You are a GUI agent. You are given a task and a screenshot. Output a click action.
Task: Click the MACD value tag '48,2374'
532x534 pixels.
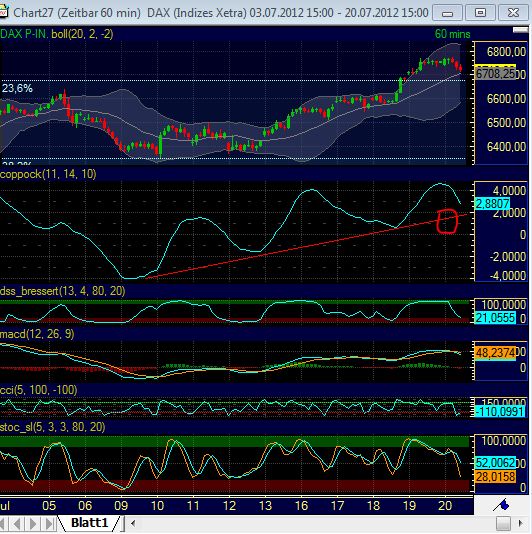(495, 353)
